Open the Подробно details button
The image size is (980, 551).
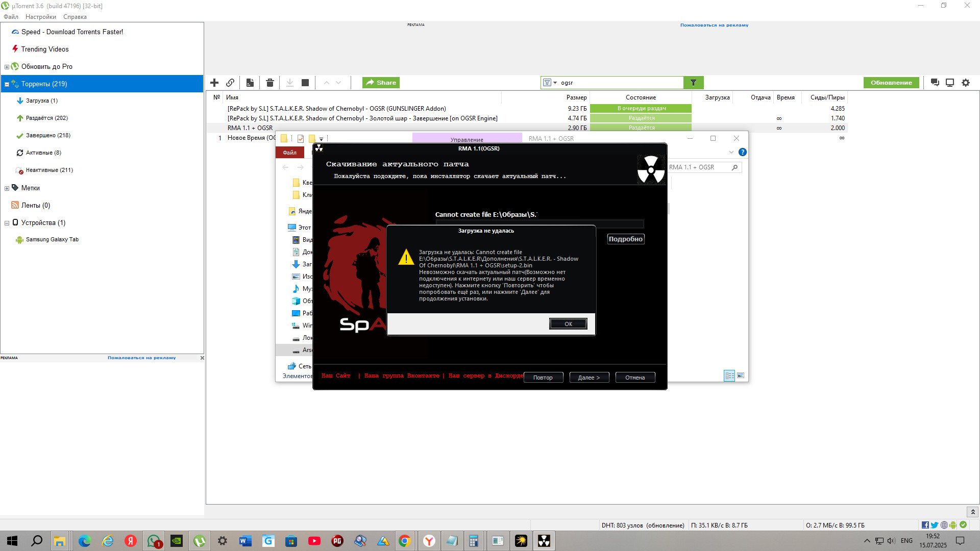coord(626,239)
